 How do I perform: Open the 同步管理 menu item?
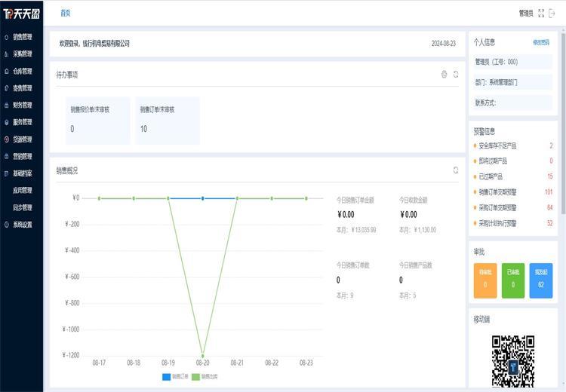coord(22,208)
